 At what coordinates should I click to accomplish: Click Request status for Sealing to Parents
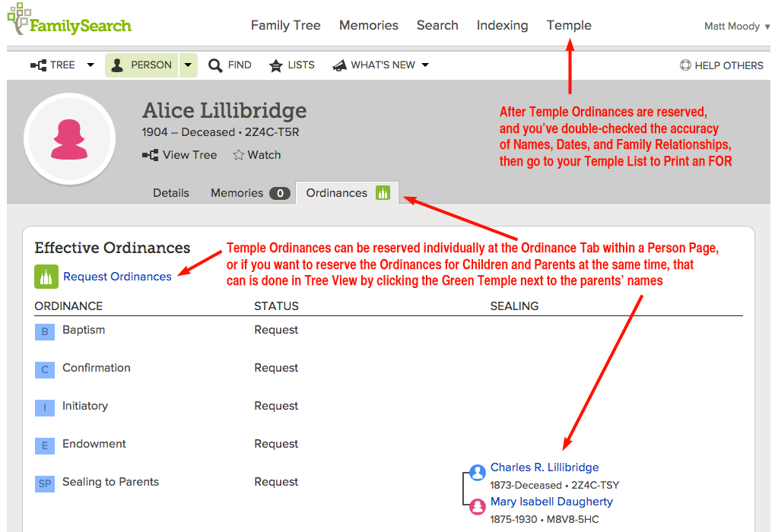point(276,482)
